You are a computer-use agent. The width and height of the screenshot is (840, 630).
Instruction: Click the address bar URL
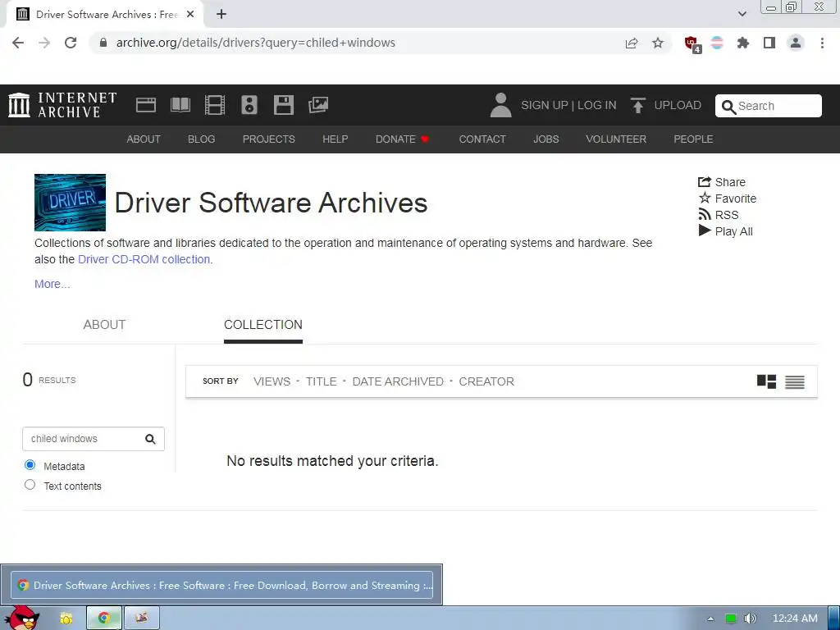click(256, 43)
